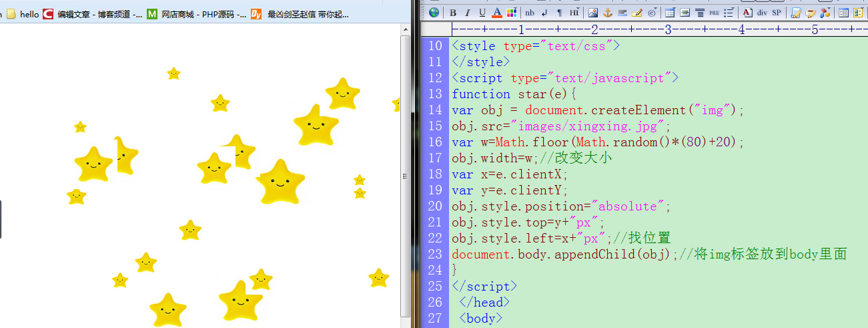Screen dimensions: 868x328
Task: Select line number 13 in gutter
Action: (x=435, y=94)
